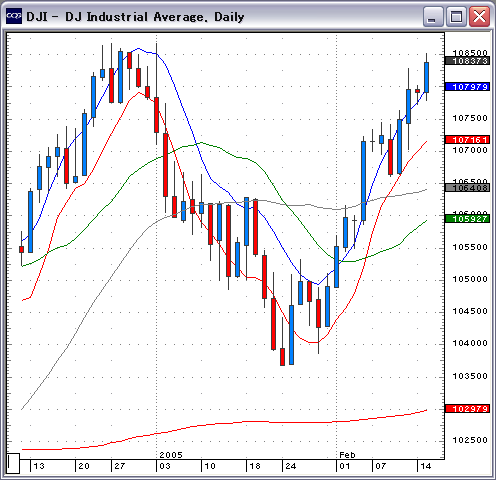This screenshot has width=496, height=480.
Task: Click the date label 01 on time axis
Action: (345, 466)
